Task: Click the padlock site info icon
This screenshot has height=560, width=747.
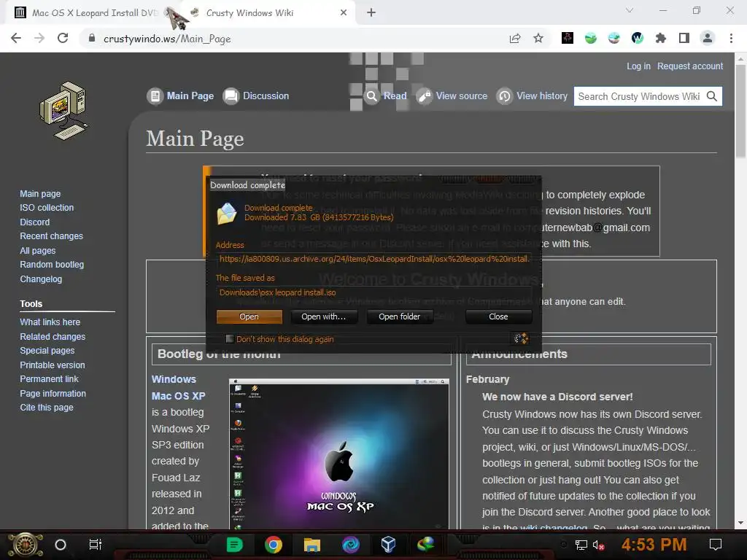Action: click(92, 38)
